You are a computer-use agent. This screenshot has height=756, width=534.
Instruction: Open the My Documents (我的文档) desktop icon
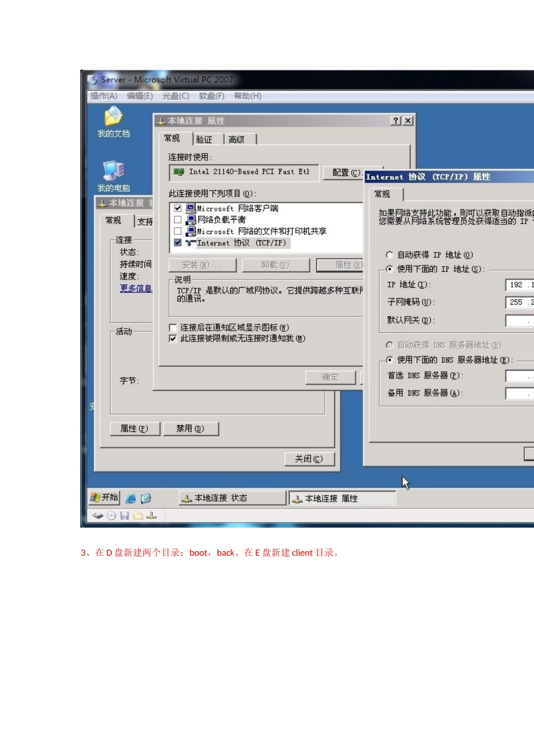tap(114, 121)
